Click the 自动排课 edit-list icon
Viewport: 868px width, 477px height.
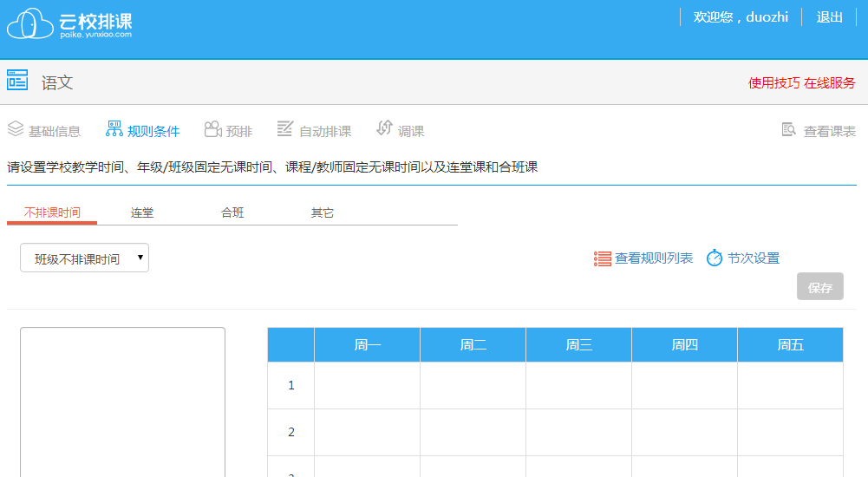pos(284,129)
